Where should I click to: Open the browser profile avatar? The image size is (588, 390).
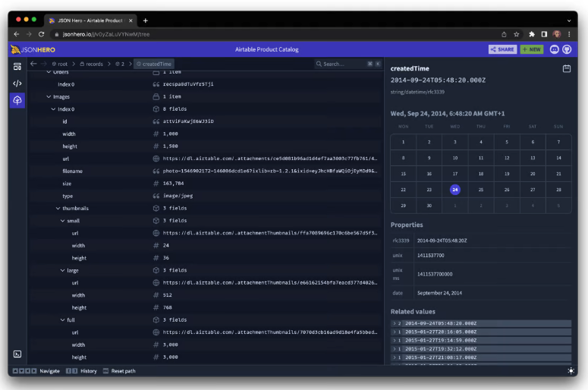[x=557, y=34]
